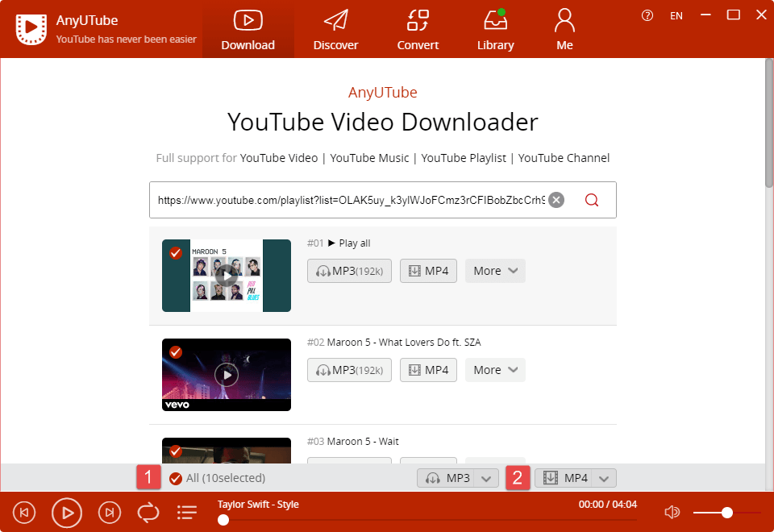Skip to the next track
Viewport: 774px width, 532px height.
pos(110,513)
